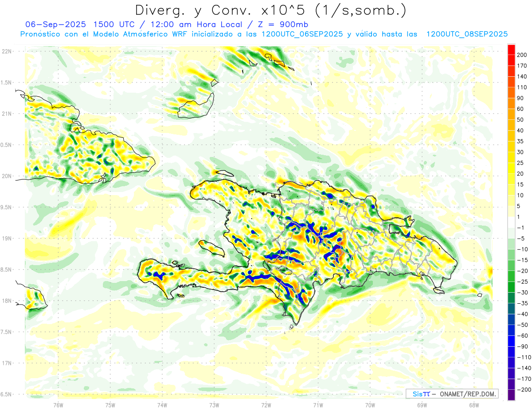Click the "72W" longitude label
This screenshot has width=532, height=411.
point(266,405)
